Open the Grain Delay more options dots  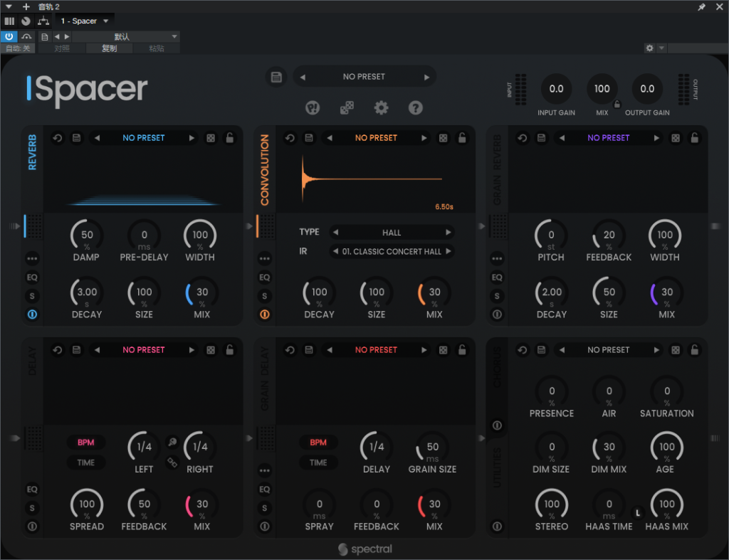[265, 470]
